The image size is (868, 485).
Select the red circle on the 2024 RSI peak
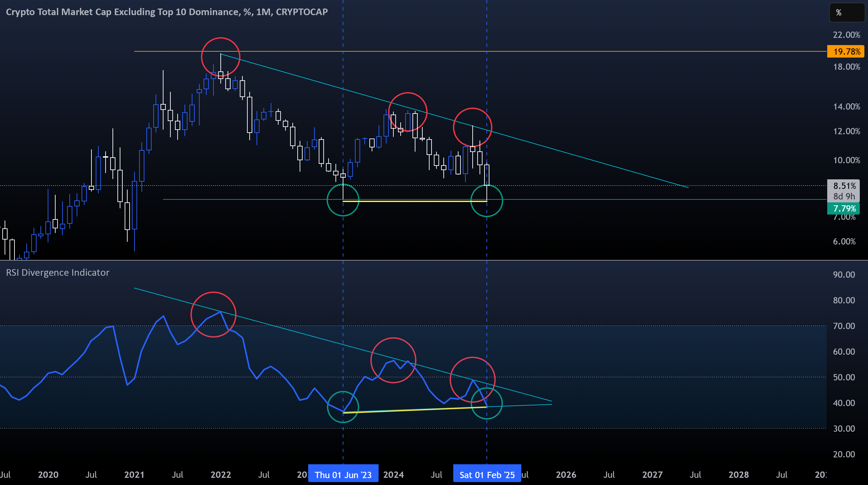coord(393,360)
